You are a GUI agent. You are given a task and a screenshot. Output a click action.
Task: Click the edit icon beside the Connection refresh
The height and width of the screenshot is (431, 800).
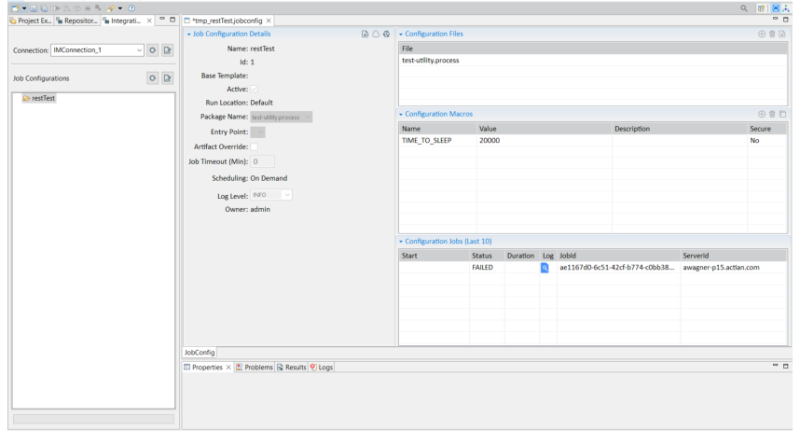point(168,50)
